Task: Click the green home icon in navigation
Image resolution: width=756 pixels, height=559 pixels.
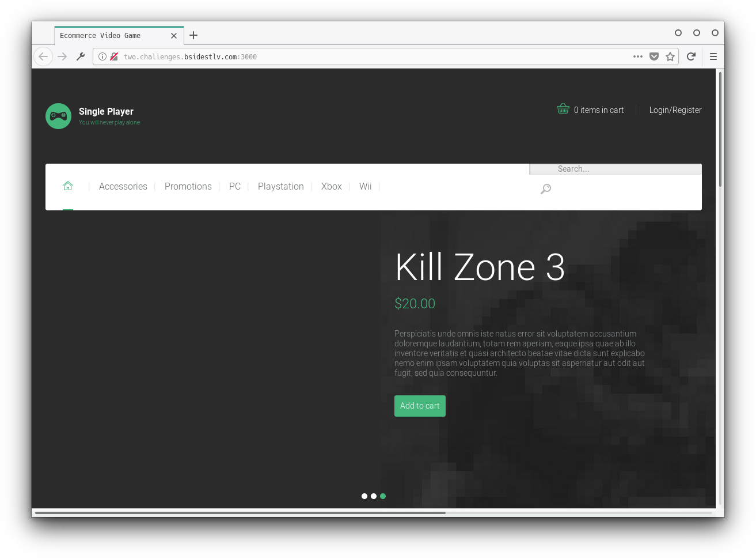Action: click(68, 186)
